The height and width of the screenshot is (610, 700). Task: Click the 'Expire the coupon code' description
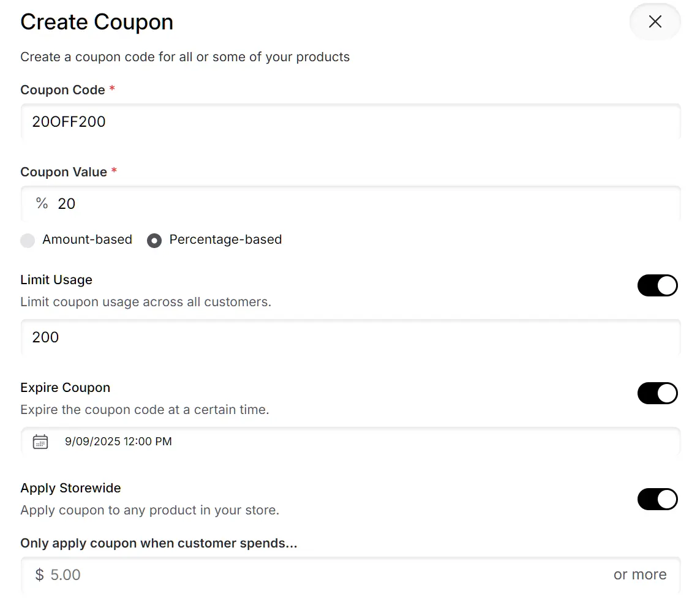tap(145, 409)
